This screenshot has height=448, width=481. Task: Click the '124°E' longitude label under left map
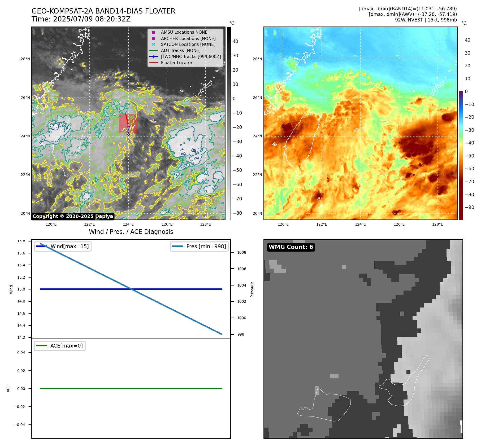(128, 224)
